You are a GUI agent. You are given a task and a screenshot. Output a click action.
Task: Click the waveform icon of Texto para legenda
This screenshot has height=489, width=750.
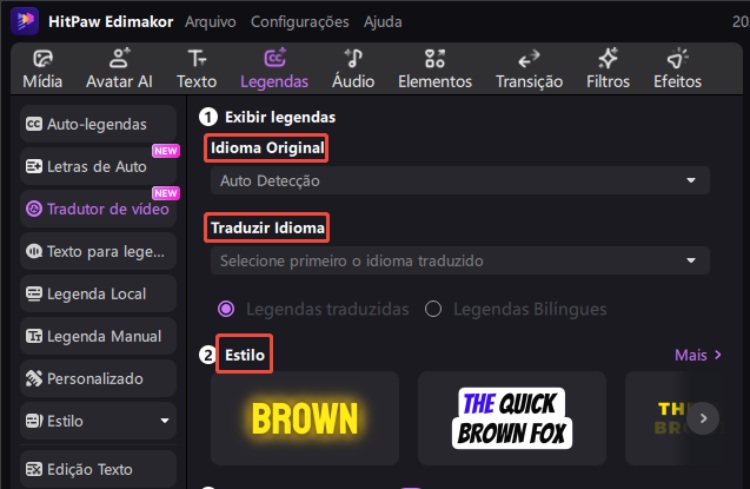pyautogui.click(x=33, y=251)
